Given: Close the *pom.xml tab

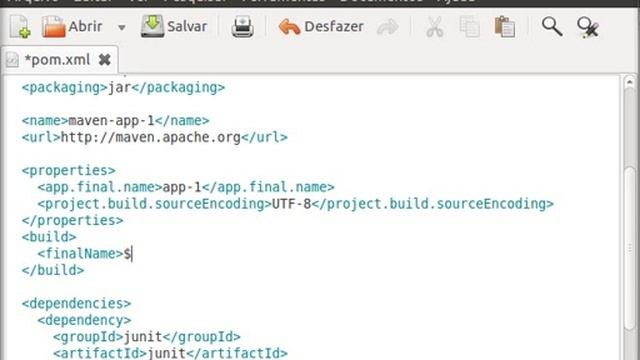Looking at the screenshot, I should [x=104, y=60].
